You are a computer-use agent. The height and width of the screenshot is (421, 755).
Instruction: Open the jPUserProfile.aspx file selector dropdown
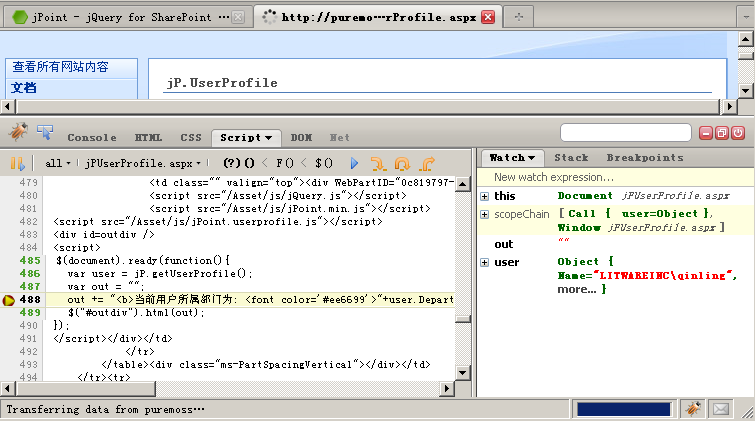pos(143,163)
